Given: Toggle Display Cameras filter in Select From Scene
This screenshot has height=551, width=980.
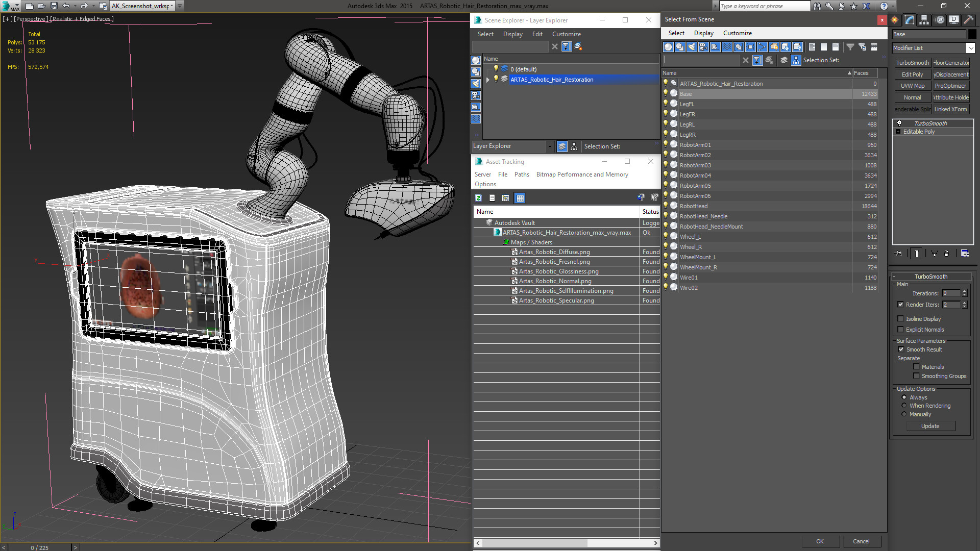Looking at the screenshot, I should [x=703, y=47].
